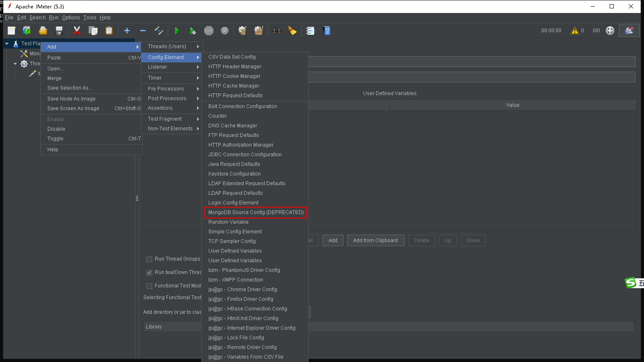This screenshot has width=644, height=362.
Task: Create a new test plan via toolbar
Action: tap(11, 31)
